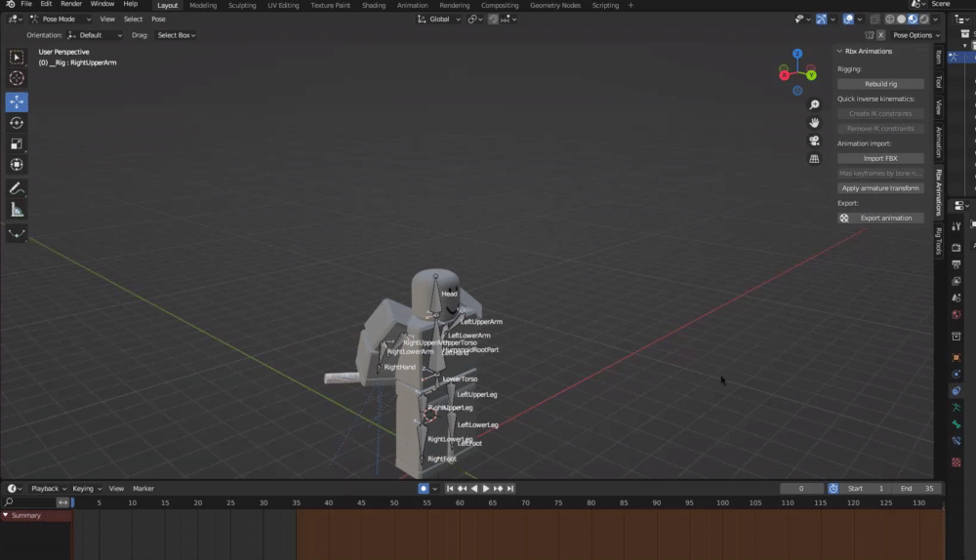Toggle the camera view icon
Viewport: 976px width, 560px height.
click(x=814, y=140)
